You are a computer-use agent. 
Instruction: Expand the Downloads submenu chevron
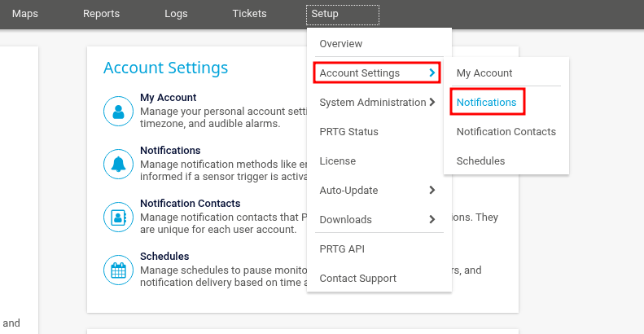tap(432, 219)
